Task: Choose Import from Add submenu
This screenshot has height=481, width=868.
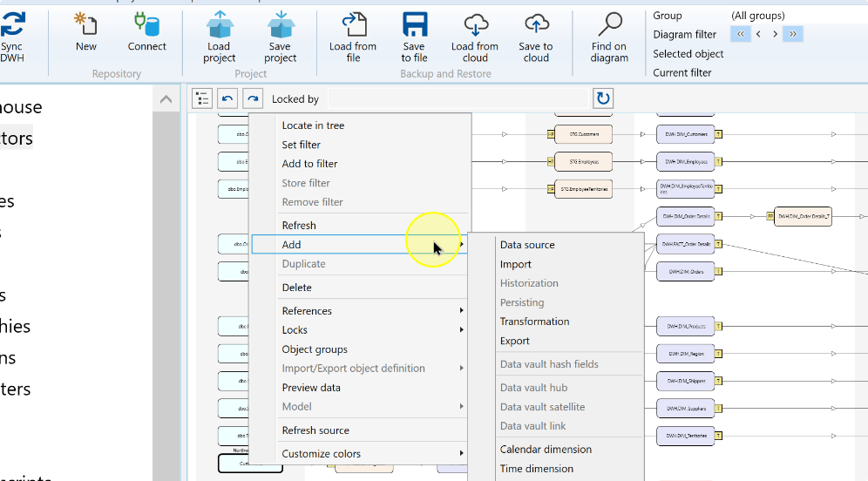Action: point(515,264)
